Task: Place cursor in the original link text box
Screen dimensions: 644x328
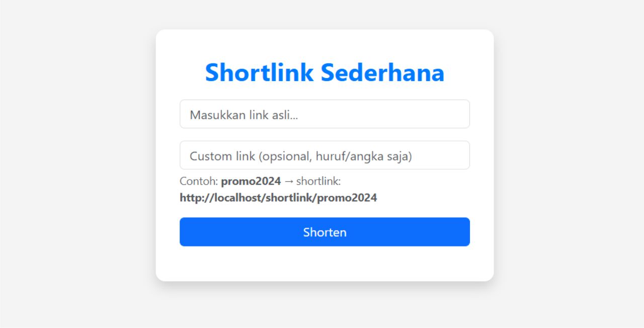Action: pyautogui.click(x=377, y=114)
